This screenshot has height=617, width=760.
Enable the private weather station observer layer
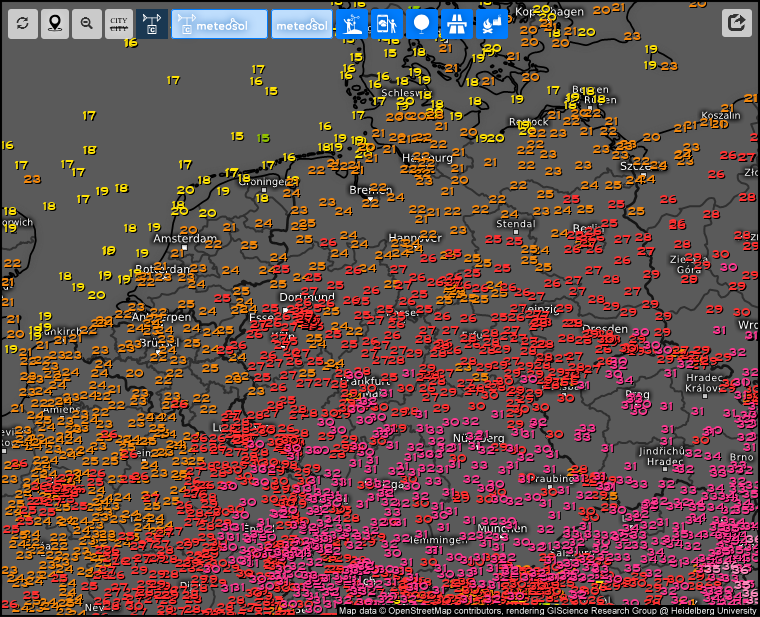tap(352, 24)
